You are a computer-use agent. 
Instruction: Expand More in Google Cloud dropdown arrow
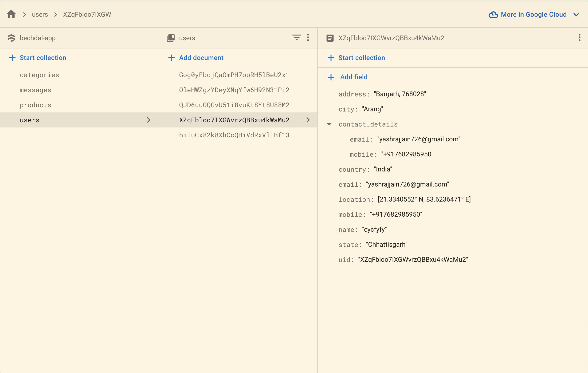(x=576, y=15)
